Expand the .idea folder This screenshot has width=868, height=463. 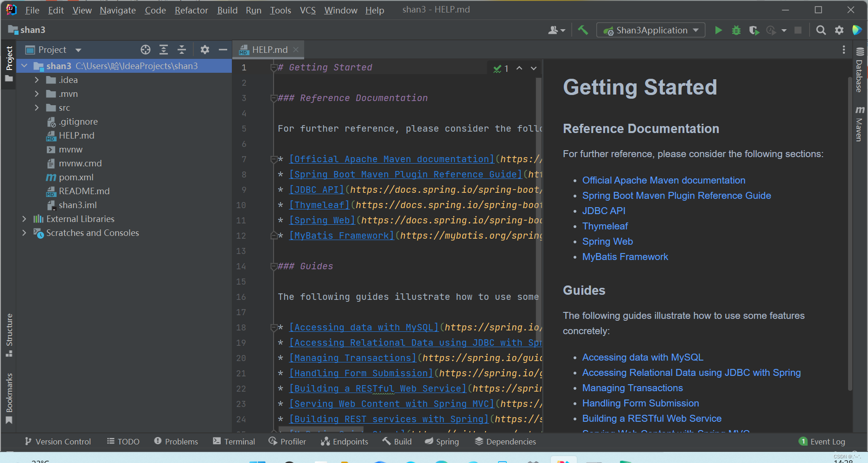point(37,80)
